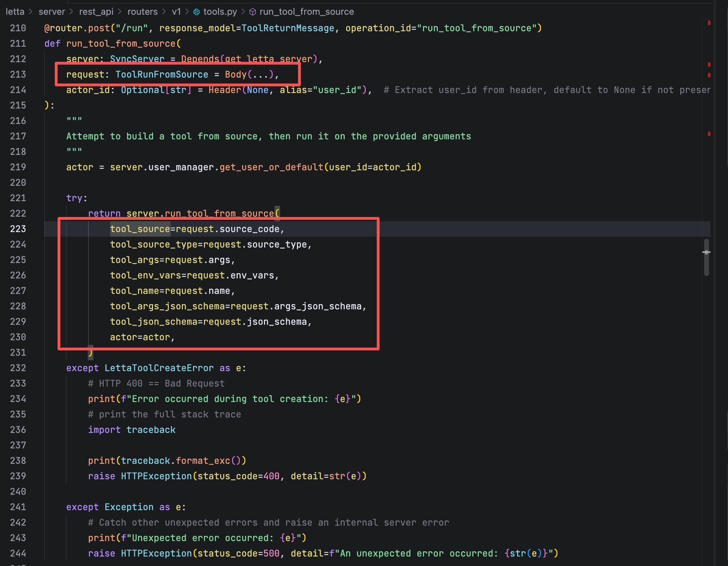Image resolution: width=728 pixels, height=566 pixels.
Task: Click the chevron after v1 breadcrumb
Action: pos(187,12)
